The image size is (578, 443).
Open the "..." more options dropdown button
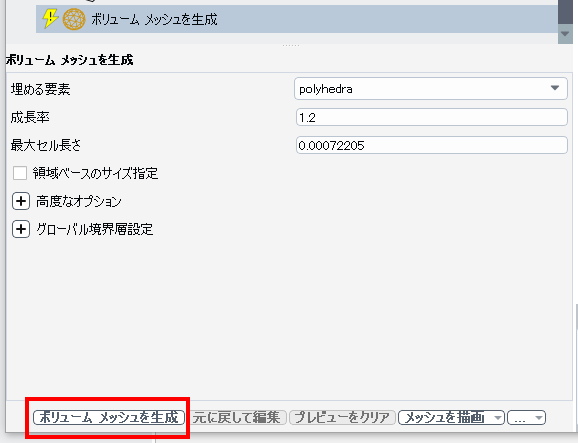526,418
